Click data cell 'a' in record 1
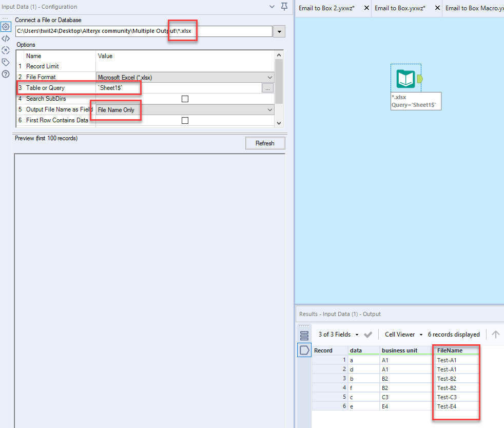The width and height of the screenshot is (504, 428). pyautogui.click(x=364, y=360)
